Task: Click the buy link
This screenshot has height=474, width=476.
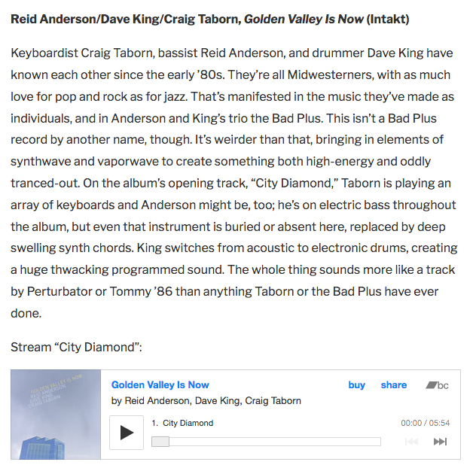Action: click(357, 384)
